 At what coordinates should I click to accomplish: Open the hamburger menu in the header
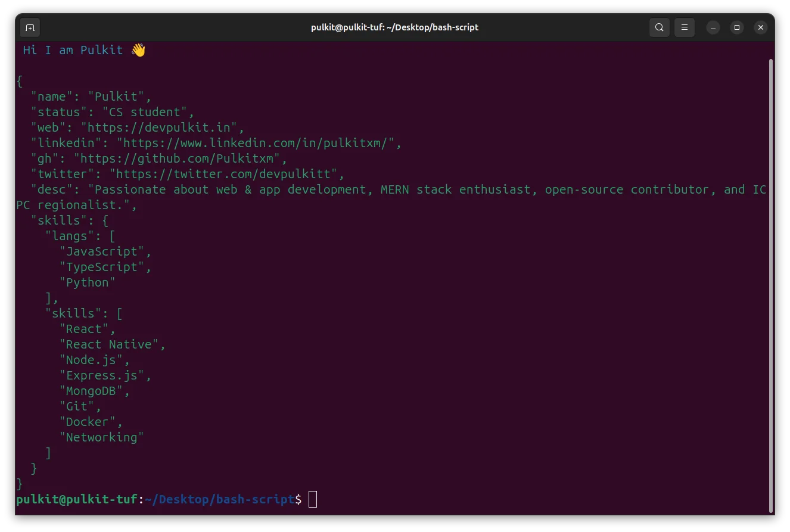tap(685, 27)
